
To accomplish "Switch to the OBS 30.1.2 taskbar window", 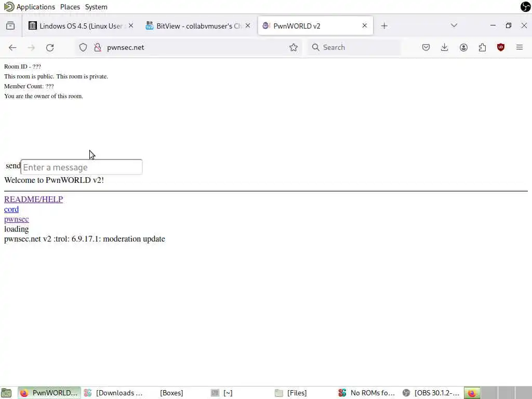I will [432, 393].
